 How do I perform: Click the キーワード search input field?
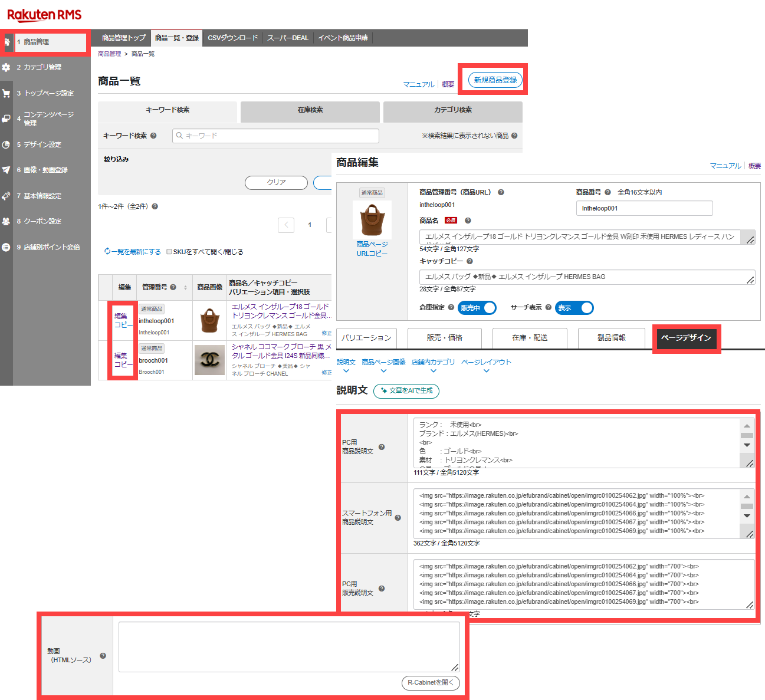point(275,136)
